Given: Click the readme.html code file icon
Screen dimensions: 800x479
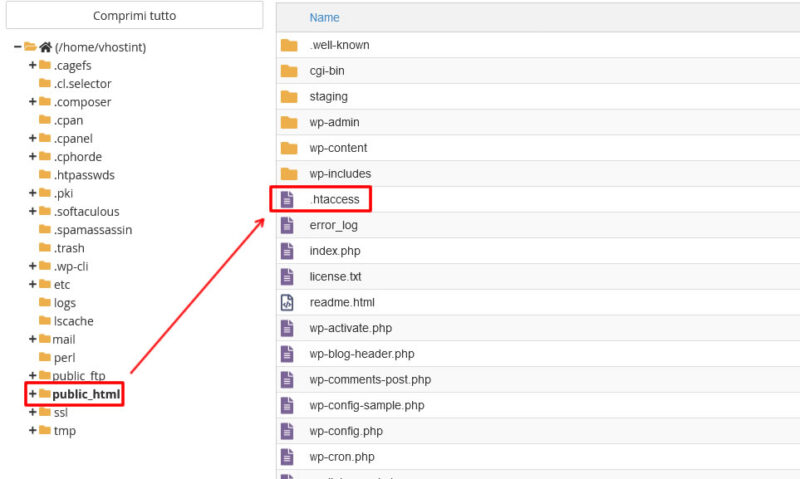Looking at the screenshot, I should pos(287,302).
